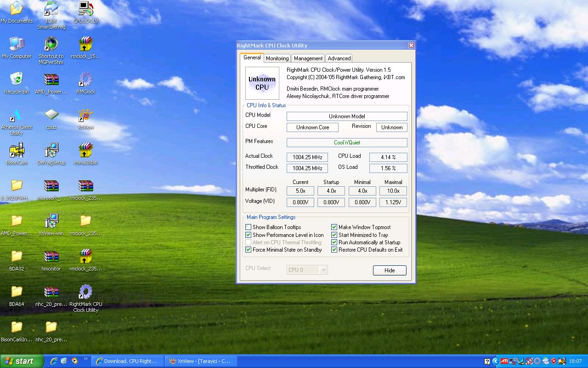The width and height of the screenshot is (588, 368).
Task: Open the BDA32 folder
Action: (x=17, y=261)
